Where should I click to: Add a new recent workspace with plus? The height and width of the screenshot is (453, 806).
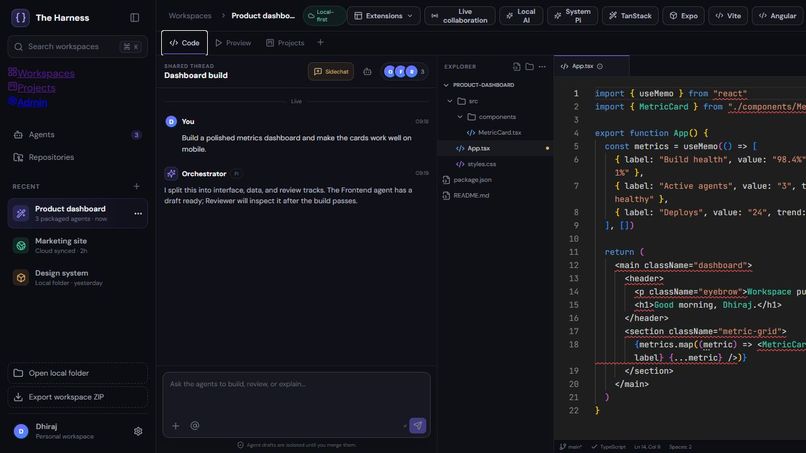click(x=136, y=186)
